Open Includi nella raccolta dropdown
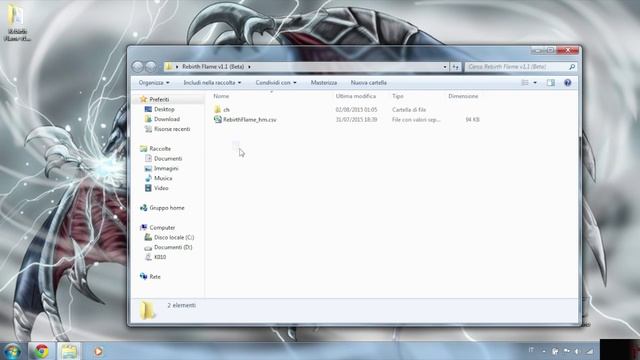Viewport: 640px width, 360px height. [212, 82]
